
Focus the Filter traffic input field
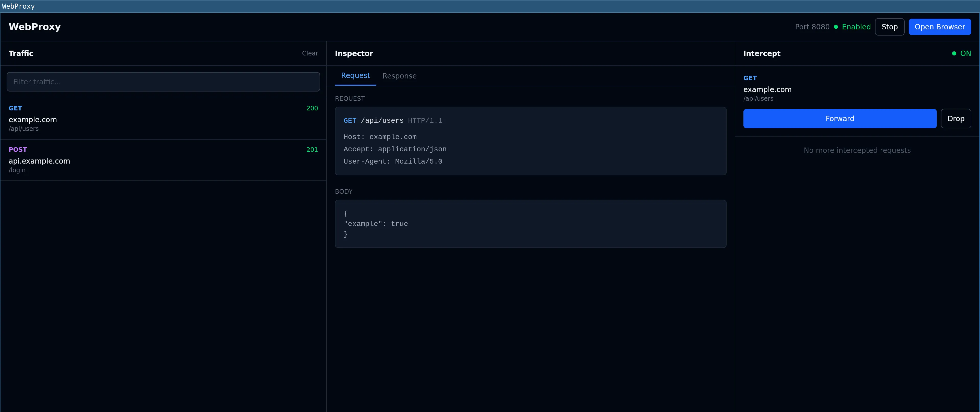163,82
